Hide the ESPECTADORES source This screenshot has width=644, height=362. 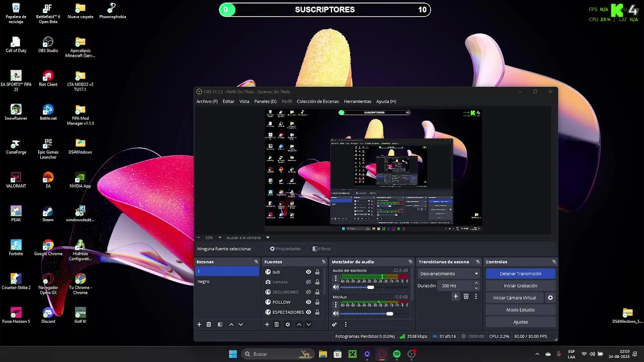point(308,312)
